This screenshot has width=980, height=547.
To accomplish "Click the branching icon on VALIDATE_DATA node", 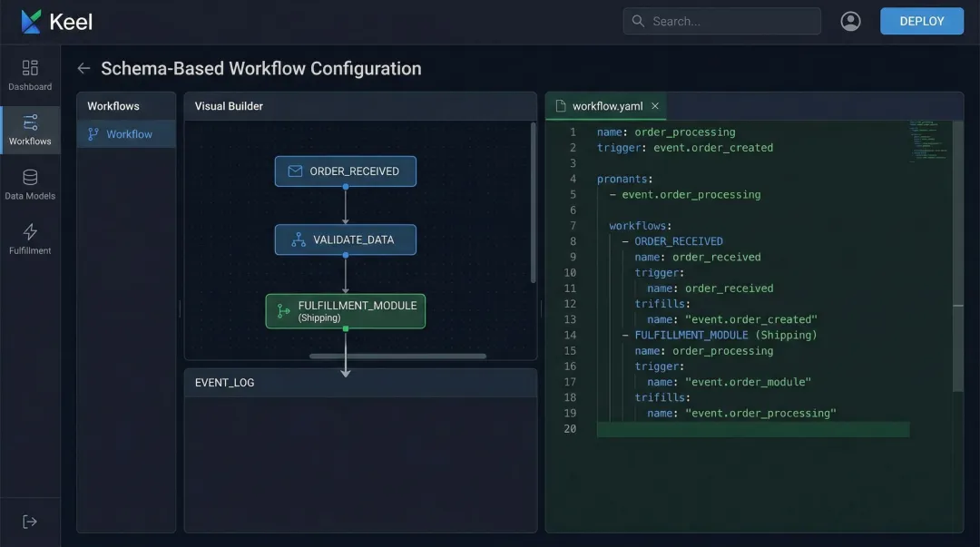I will (297, 239).
